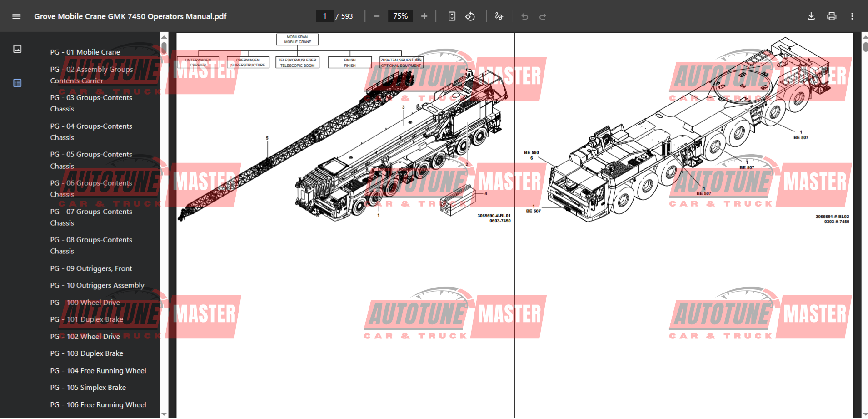The image size is (868, 419).
Task: Click the page number input field
Action: coord(324,16)
